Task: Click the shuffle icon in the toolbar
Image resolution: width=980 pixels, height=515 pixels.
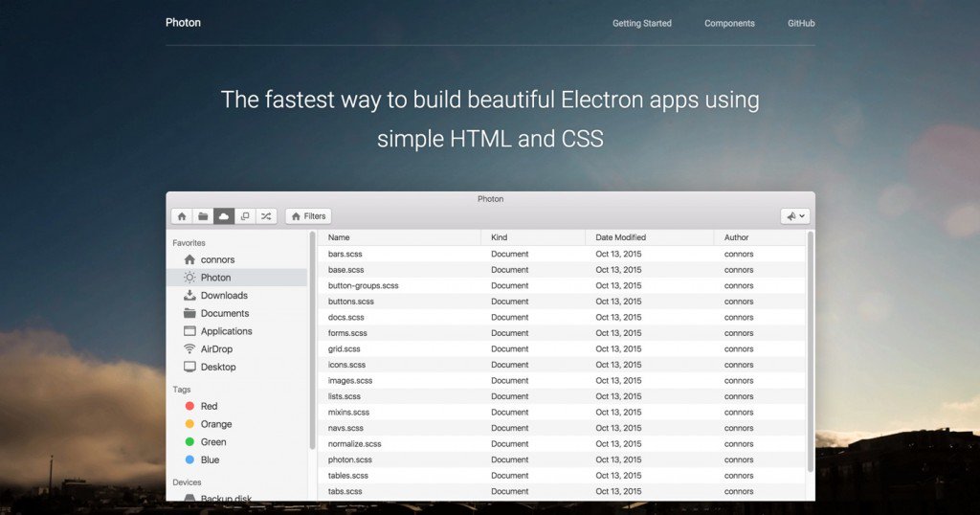Action: pyautogui.click(x=266, y=216)
